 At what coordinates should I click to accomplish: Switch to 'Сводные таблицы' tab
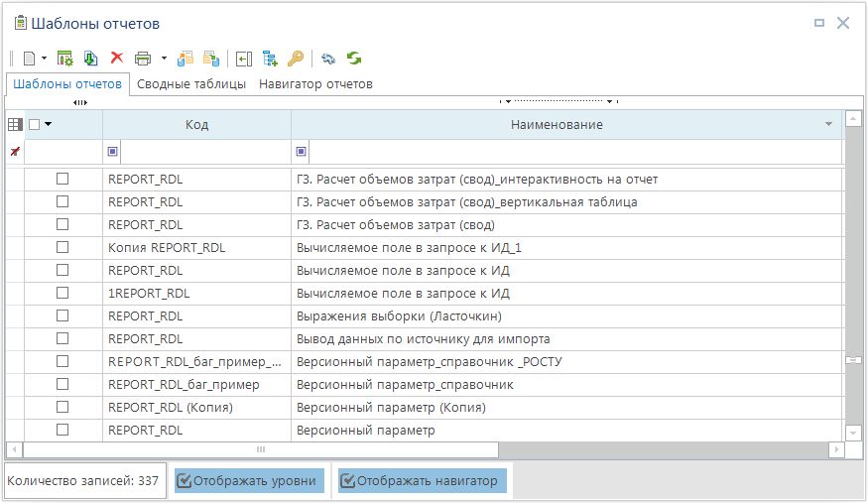(190, 84)
